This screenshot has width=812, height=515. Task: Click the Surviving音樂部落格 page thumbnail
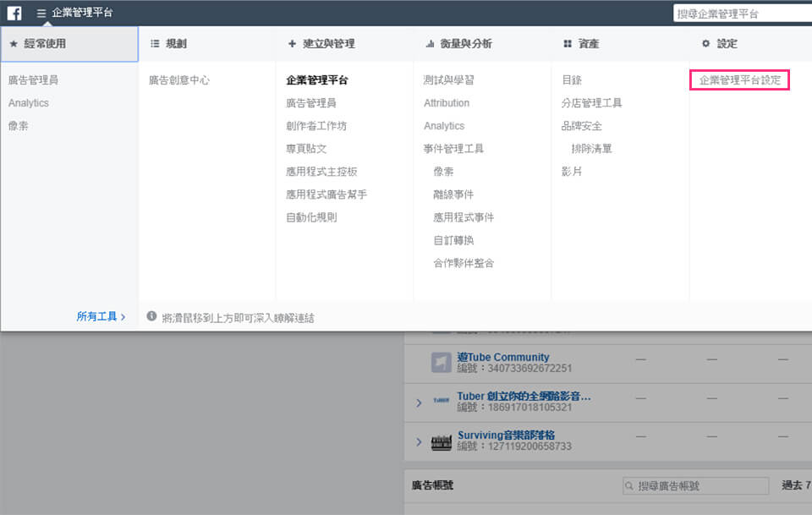[441, 441]
